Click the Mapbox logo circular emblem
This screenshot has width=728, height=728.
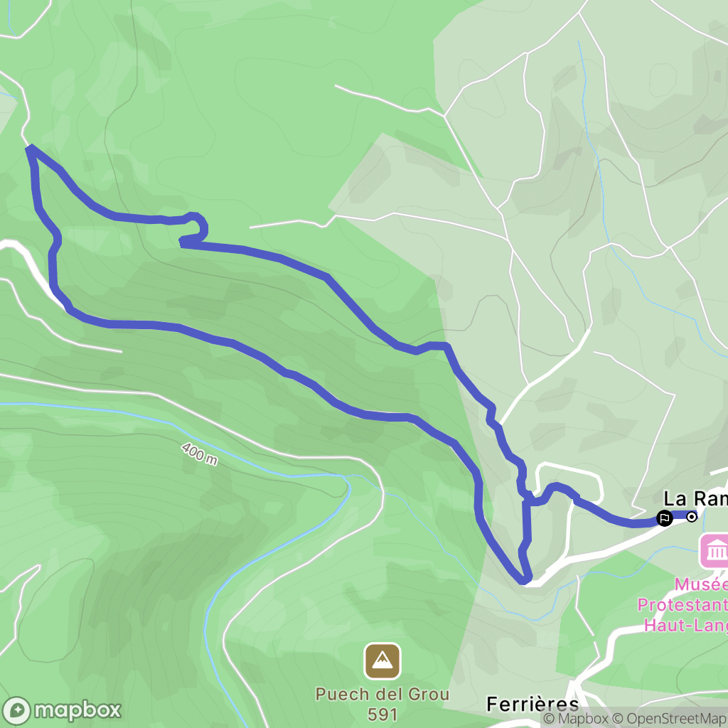[16, 711]
